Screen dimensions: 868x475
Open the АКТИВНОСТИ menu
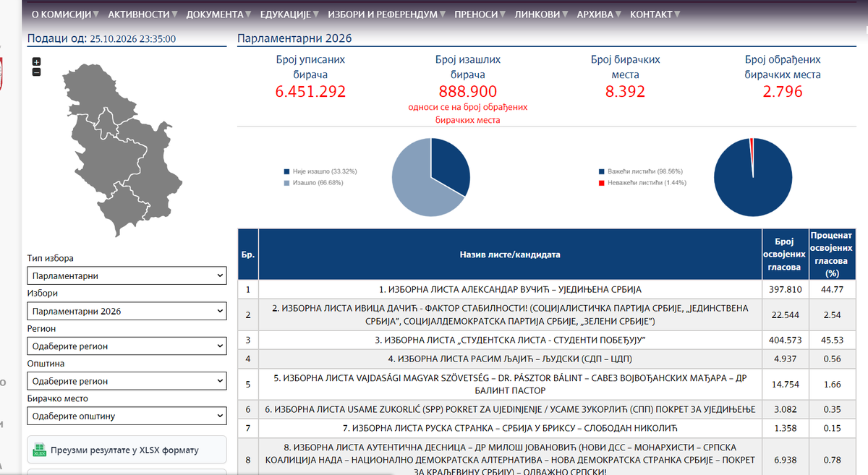point(143,14)
